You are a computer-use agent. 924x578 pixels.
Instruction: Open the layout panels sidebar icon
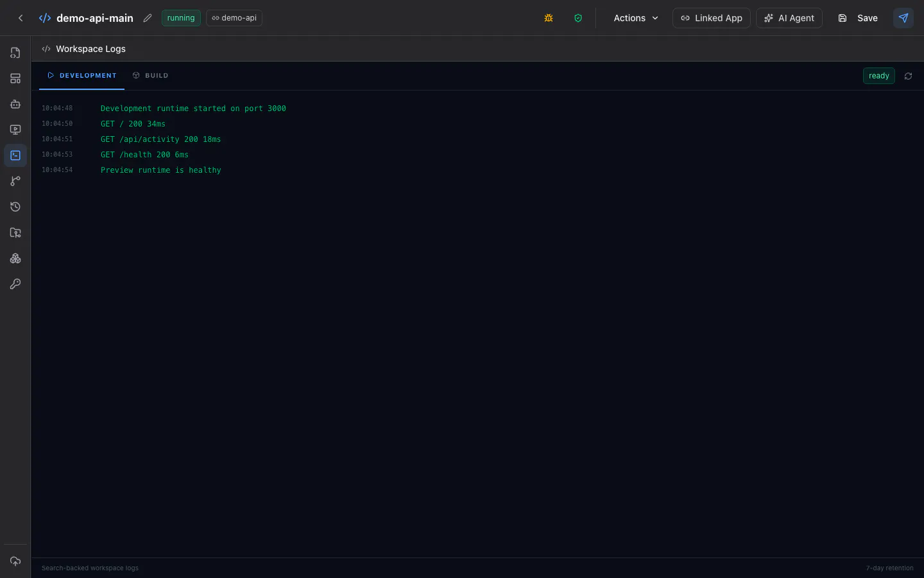tap(15, 78)
